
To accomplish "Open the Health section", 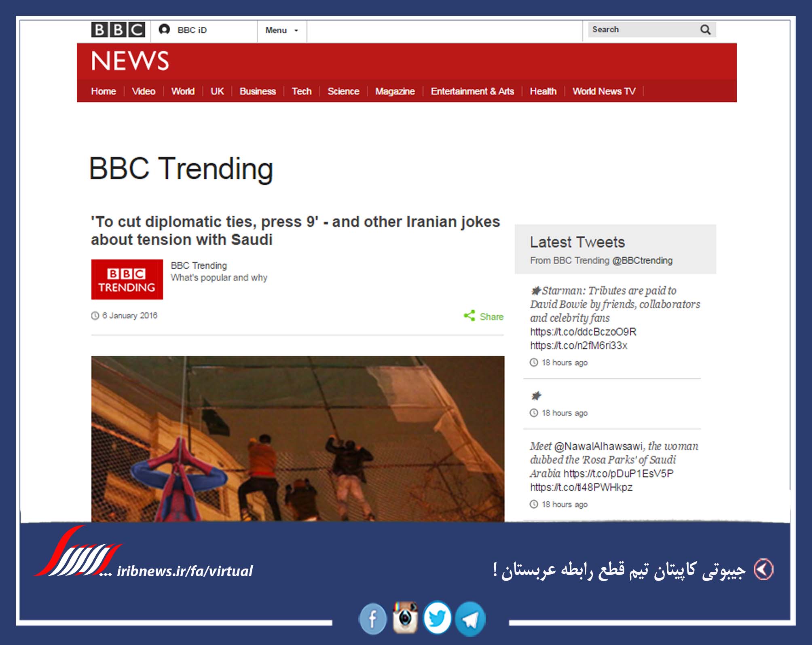I will pyautogui.click(x=543, y=91).
